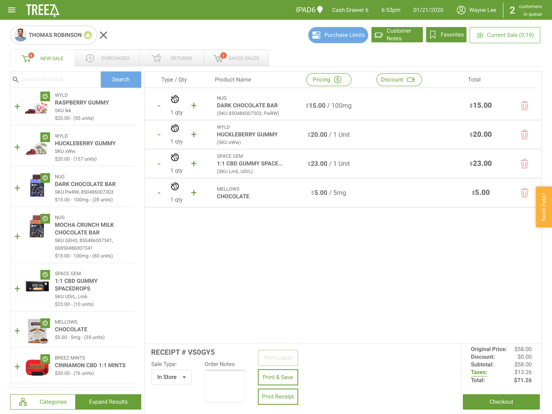Delete Mellows Chocolate from cart
The height and width of the screenshot is (414, 552).
[x=524, y=193]
